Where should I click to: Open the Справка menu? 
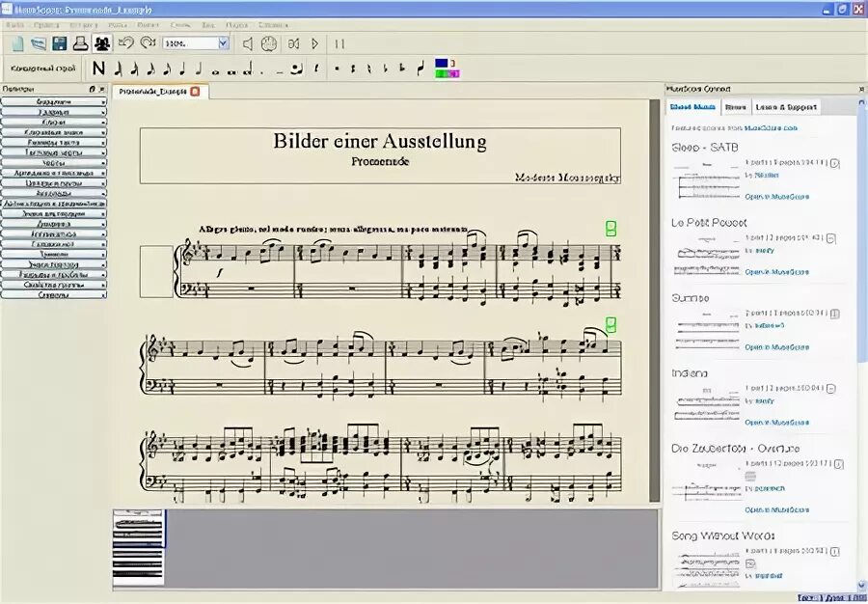(x=274, y=25)
